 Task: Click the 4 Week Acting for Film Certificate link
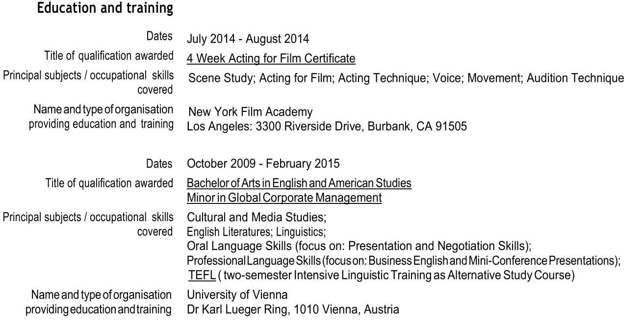tap(271, 59)
